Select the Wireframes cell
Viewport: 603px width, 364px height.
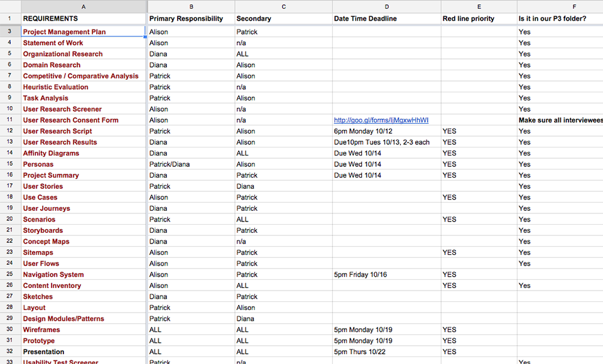point(84,329)
